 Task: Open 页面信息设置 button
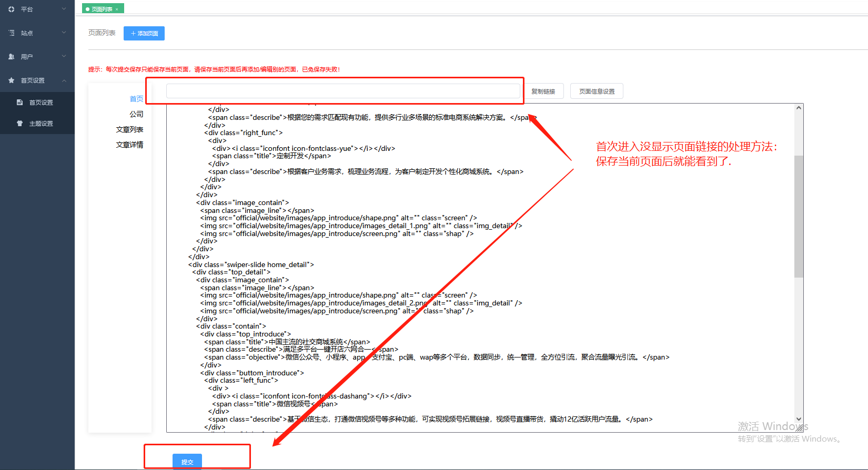point(597,91)
